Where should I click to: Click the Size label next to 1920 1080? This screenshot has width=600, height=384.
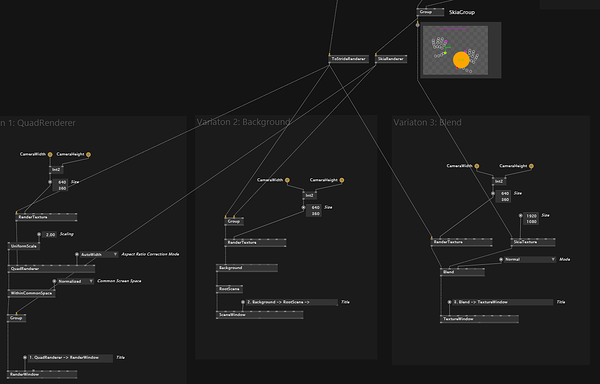click(x=545, y=216)
